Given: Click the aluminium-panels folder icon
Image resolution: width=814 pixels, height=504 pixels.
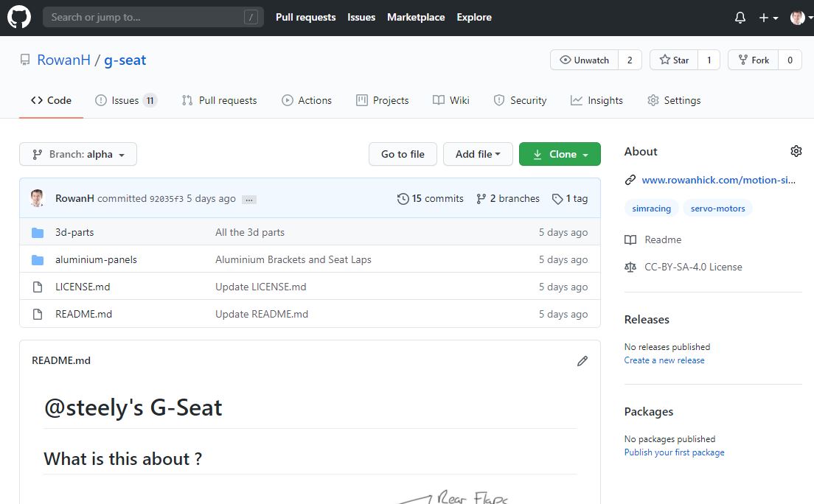Looking at the screenshot, I should (38, 259).
